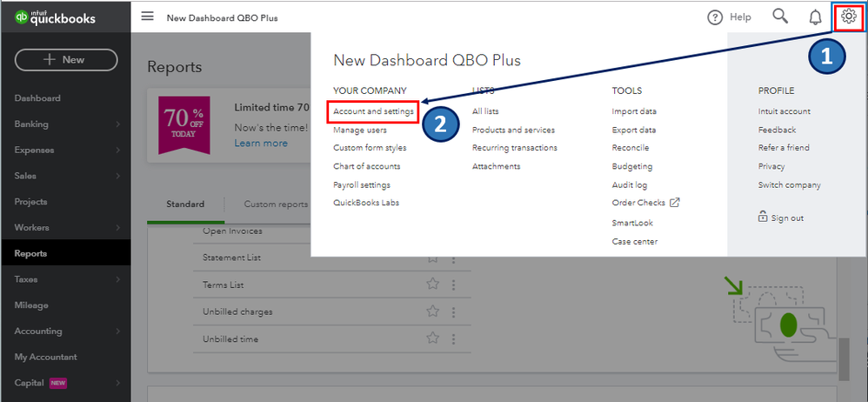
Task: Open the notifications bell icon
Action: click(x=815, y=17)
